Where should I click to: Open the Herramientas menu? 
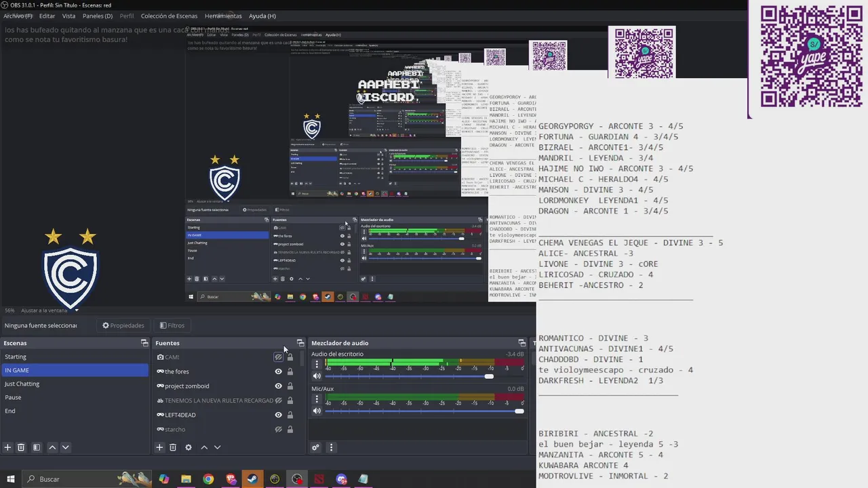223,16
